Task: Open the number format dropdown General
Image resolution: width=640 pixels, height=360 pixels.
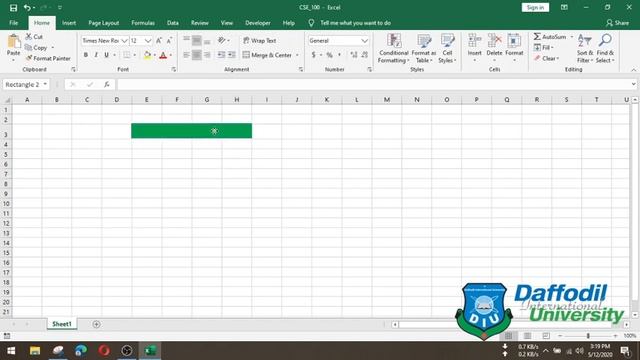Action: (364, 40)
